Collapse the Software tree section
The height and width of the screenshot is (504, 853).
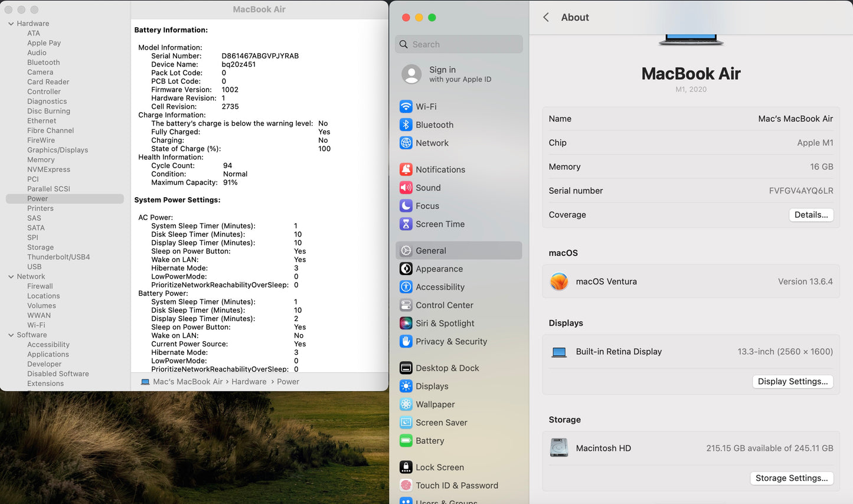tap(11, 335)
